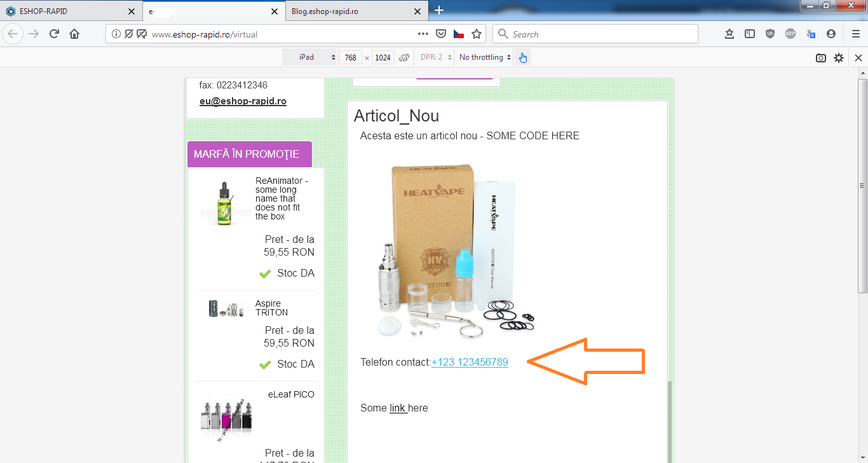Image resolution: width=868 pixels, height=463 pixels.
Task: Bookmark this page with the star
Action: 477,34
